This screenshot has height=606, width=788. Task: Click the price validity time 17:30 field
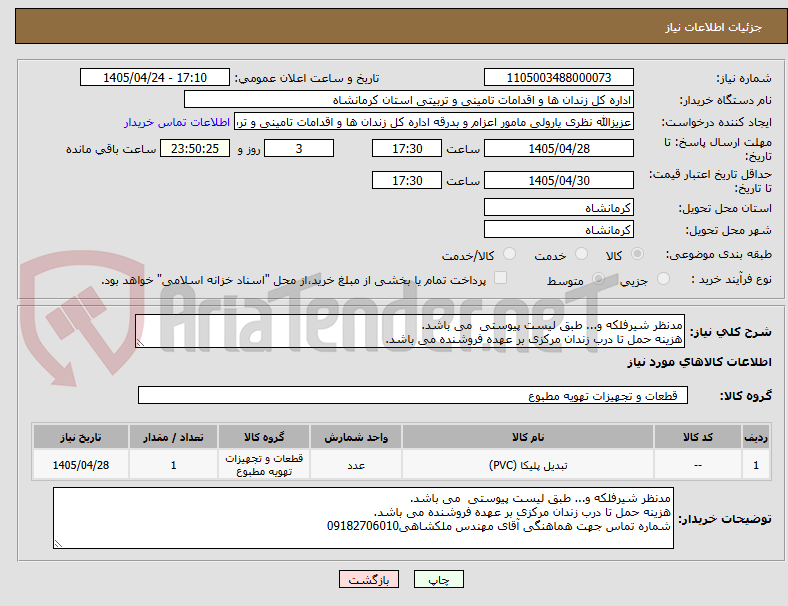click(407, 180)
